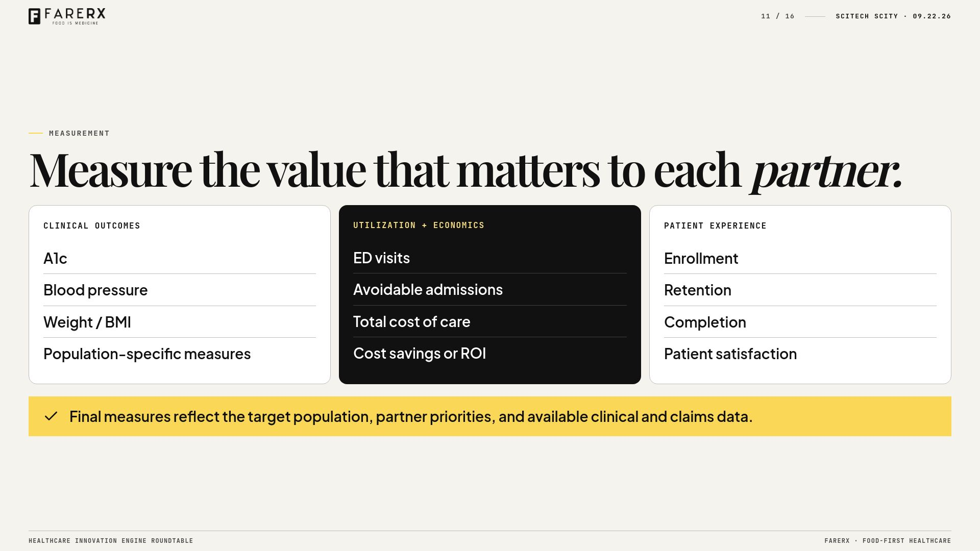
Task: Select Avoidable admissions in dark card
Action: [489, 290]
